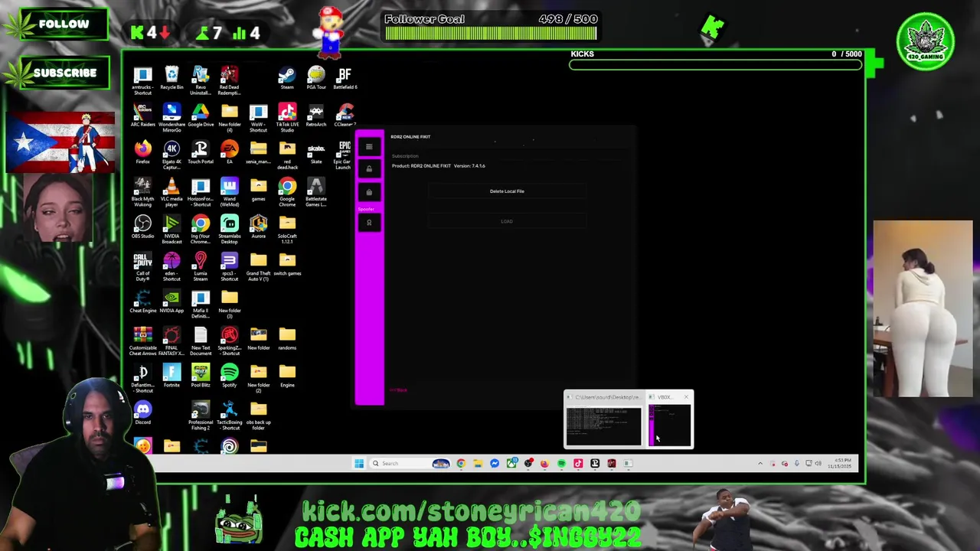Screen dimensions: 980x551
Task: Open the Skate desktop shortcut
Action: click(x=316, y=153)
